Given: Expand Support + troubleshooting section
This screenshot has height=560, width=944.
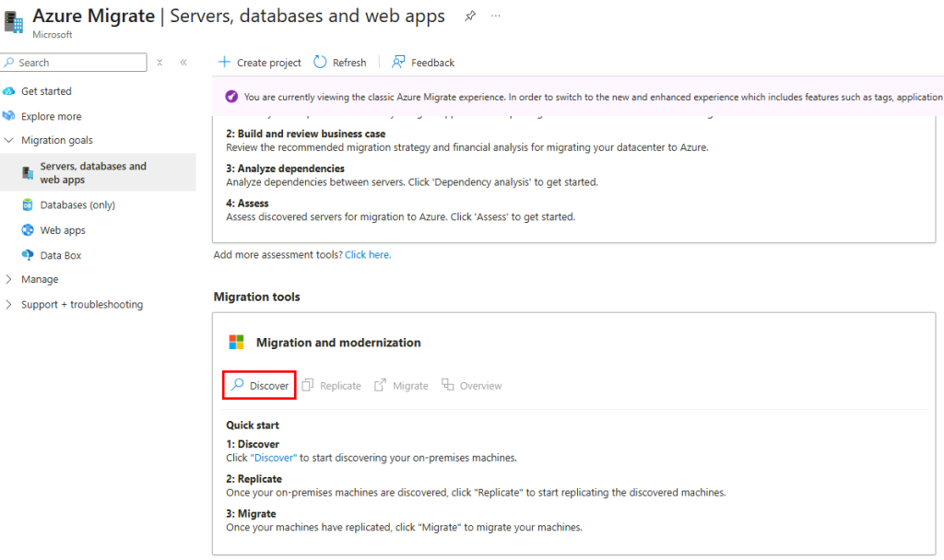Looking at the screenshot, I should [8, 304].
